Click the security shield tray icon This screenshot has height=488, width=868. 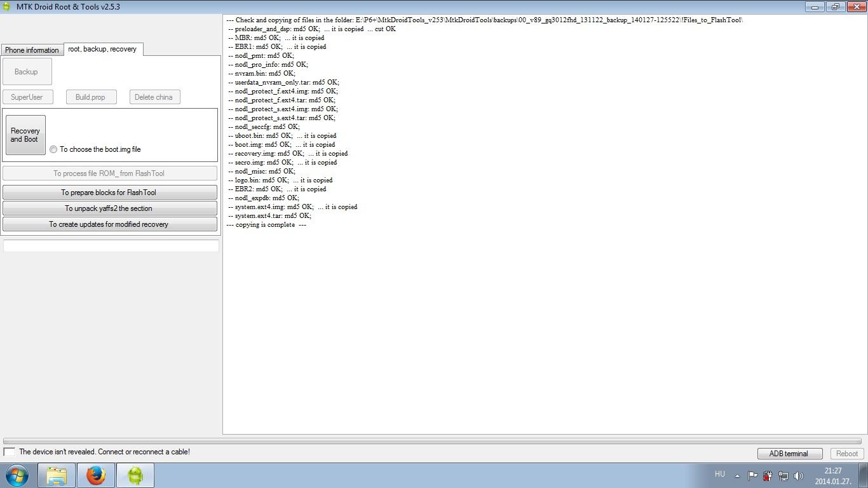768,475
